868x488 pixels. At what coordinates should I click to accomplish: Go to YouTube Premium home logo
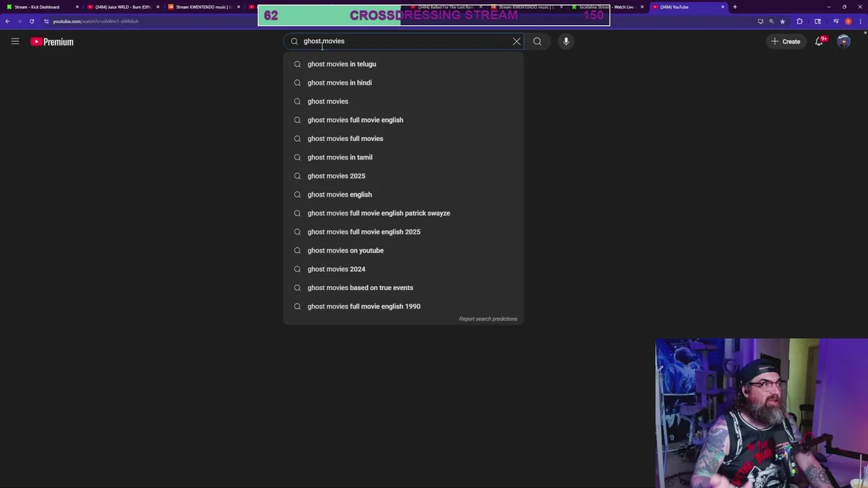click(52, 41)
